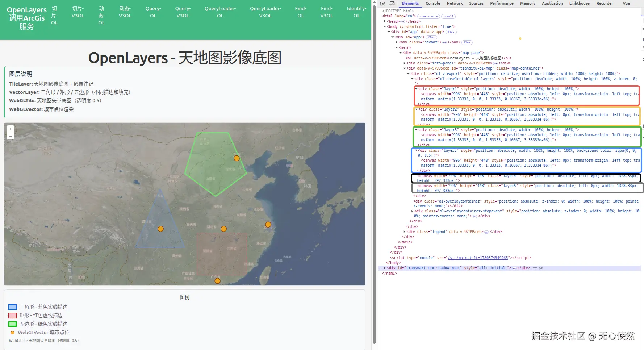
Task: Collapse the tianditu-ol-map div node
Action: click(405, 68)
